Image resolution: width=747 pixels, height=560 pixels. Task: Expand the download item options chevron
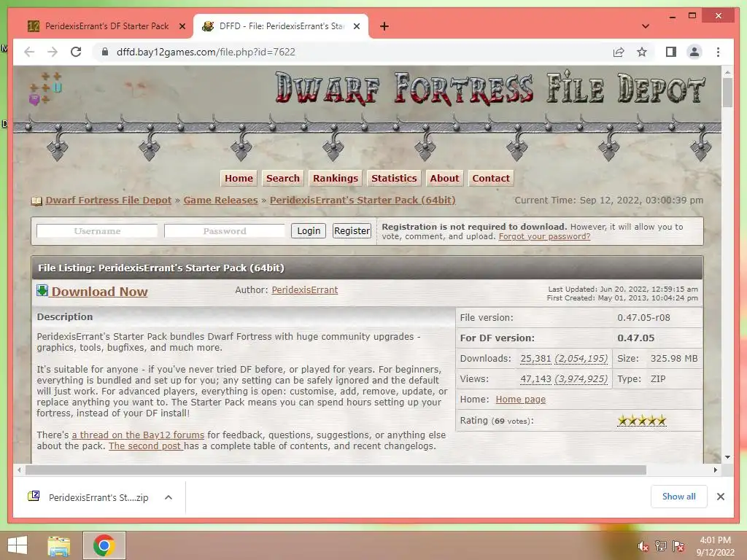point(169,497)
